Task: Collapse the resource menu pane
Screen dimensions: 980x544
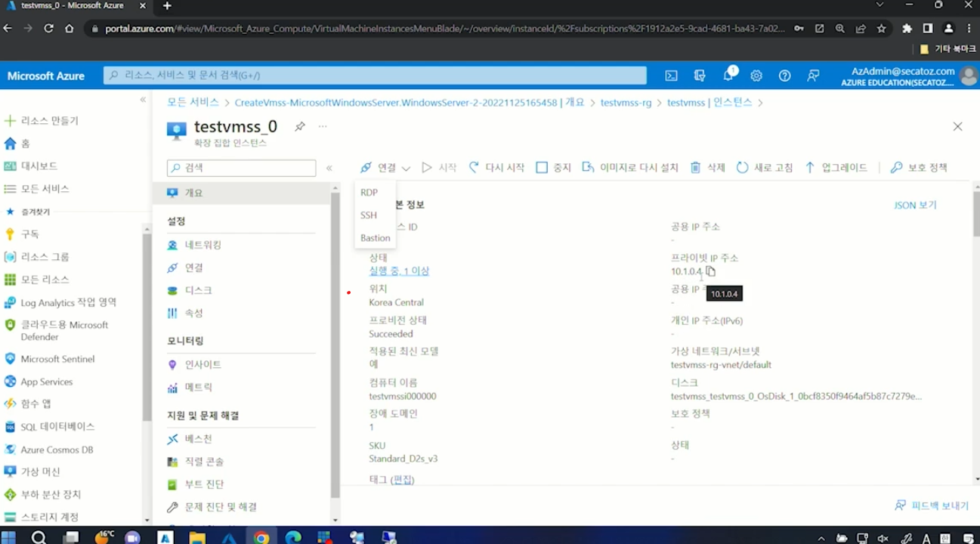Action: pos(329,168)
